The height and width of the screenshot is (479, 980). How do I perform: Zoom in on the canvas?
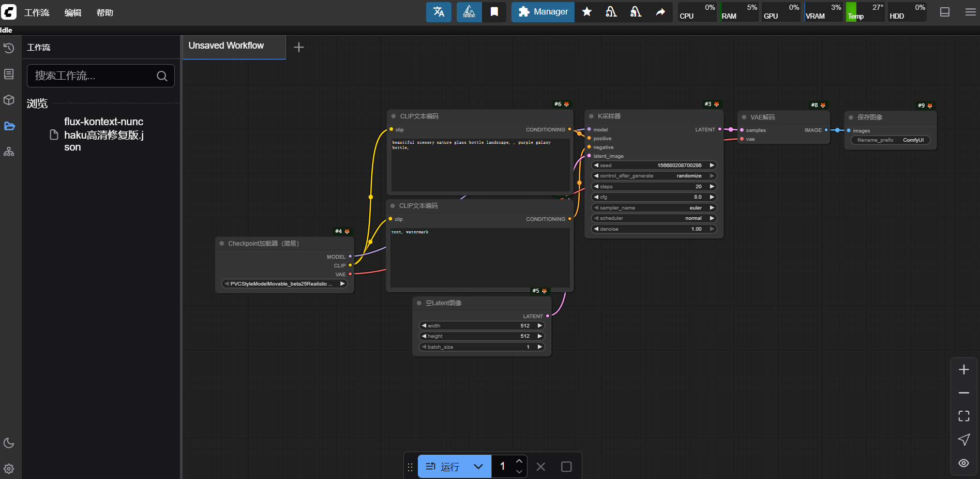coord(964,369)
